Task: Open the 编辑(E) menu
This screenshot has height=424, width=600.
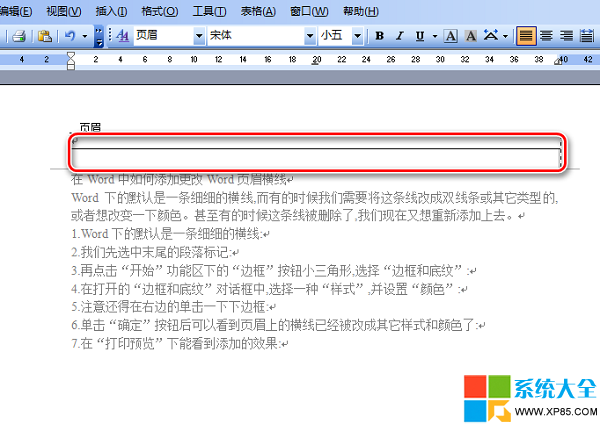Action: tap(15, 11)
